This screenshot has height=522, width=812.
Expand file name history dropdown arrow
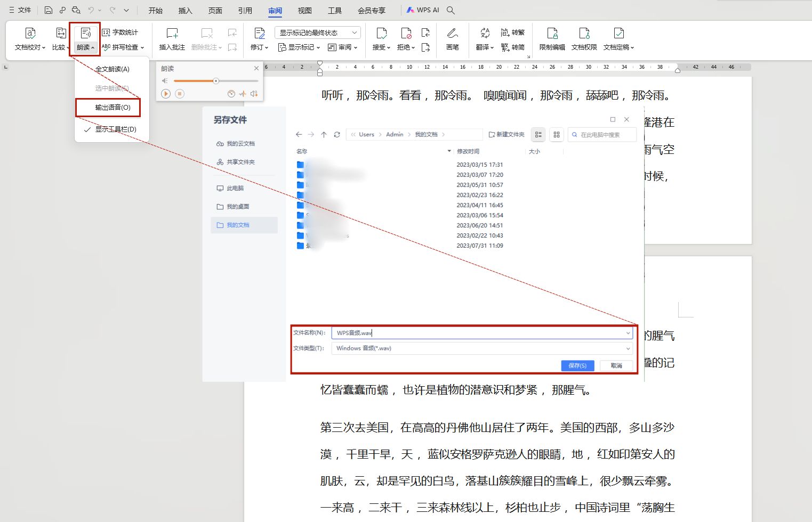tap(628, 333)
